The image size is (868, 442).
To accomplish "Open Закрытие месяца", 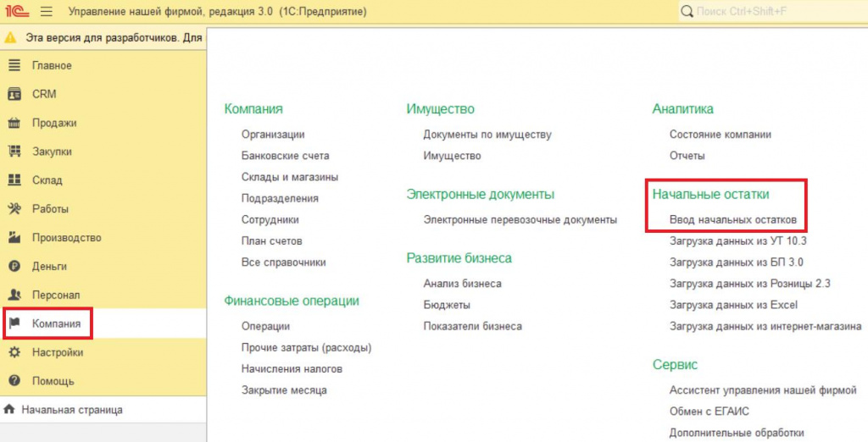I will coord(284,390).
